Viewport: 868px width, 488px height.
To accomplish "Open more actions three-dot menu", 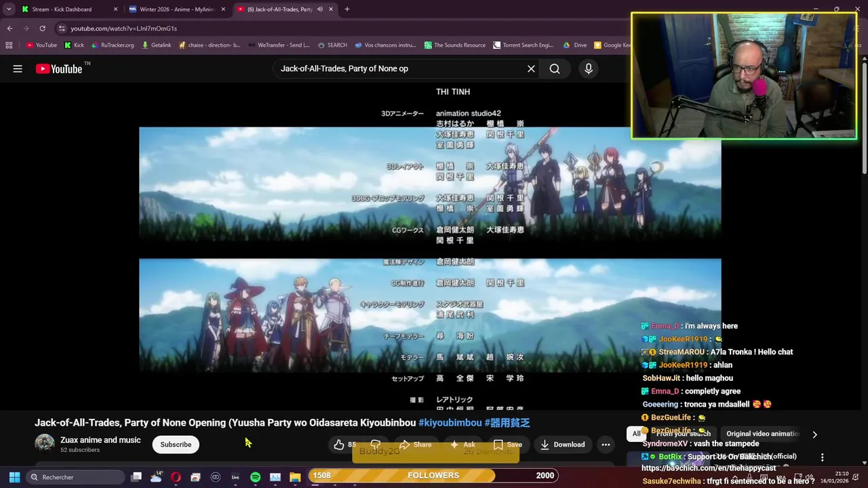I will [606, 445].
